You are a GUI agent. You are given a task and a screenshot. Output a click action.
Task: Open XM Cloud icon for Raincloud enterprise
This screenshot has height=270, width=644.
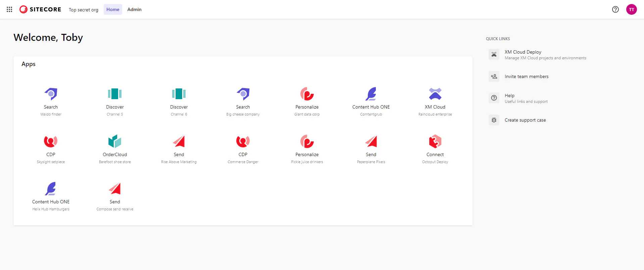(x=435, y=94)
